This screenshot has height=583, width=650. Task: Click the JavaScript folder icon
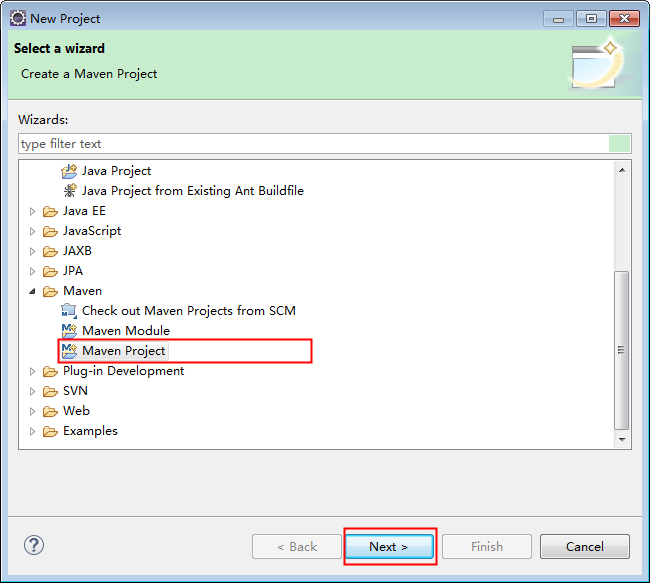tap(50, 231)
